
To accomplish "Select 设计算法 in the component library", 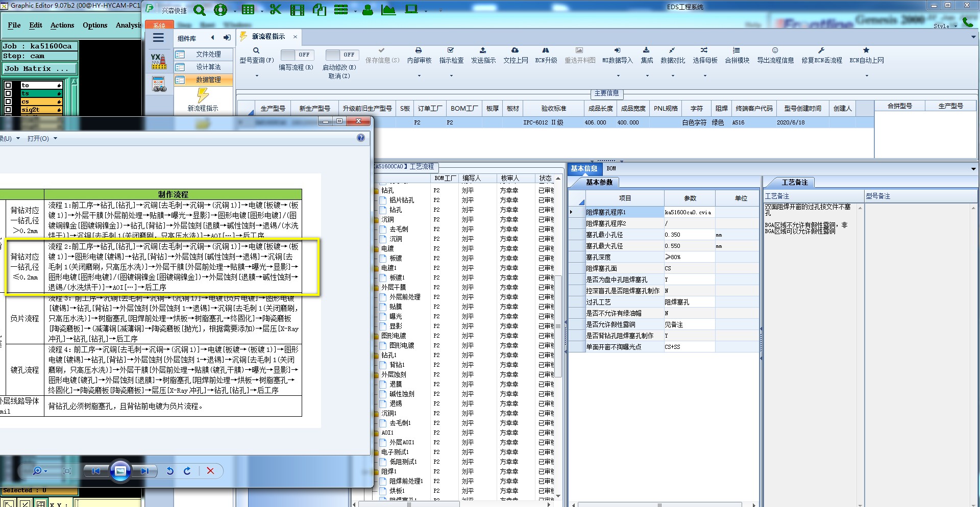I will click(203, 67).
